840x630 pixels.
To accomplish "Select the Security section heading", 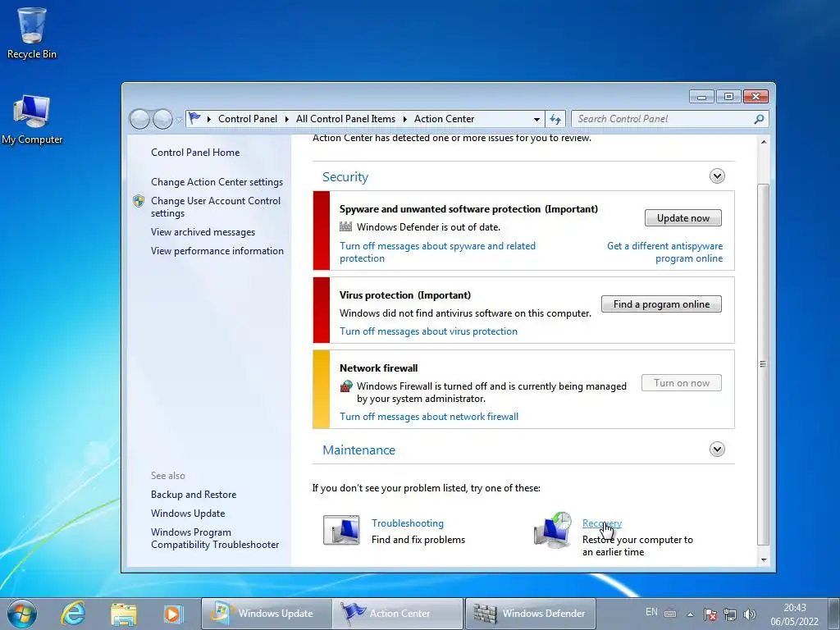I will click(345, 177).
